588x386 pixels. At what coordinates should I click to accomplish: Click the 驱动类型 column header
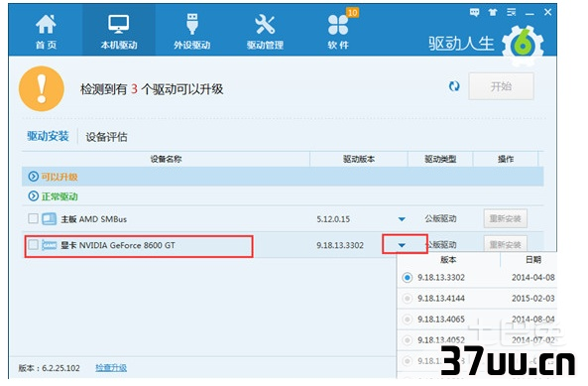[x=440, y=159]
